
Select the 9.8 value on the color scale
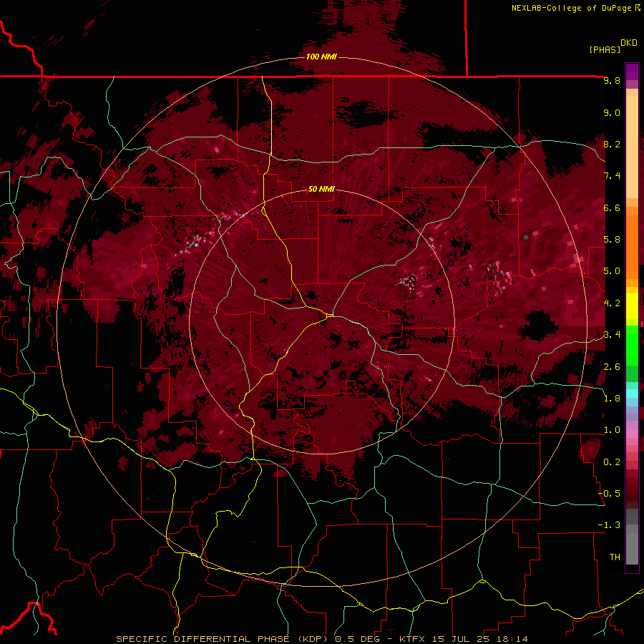coord(612,81)
